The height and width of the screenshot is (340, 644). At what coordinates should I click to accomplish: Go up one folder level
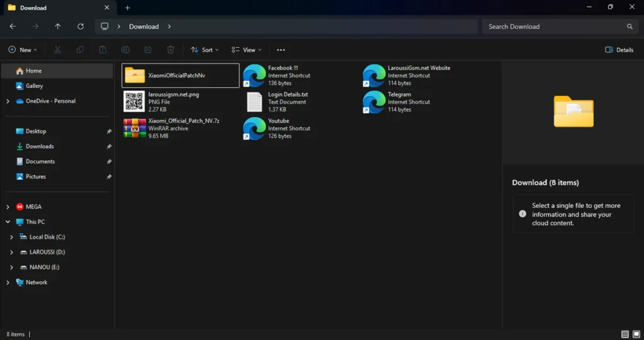click(58, 26)
